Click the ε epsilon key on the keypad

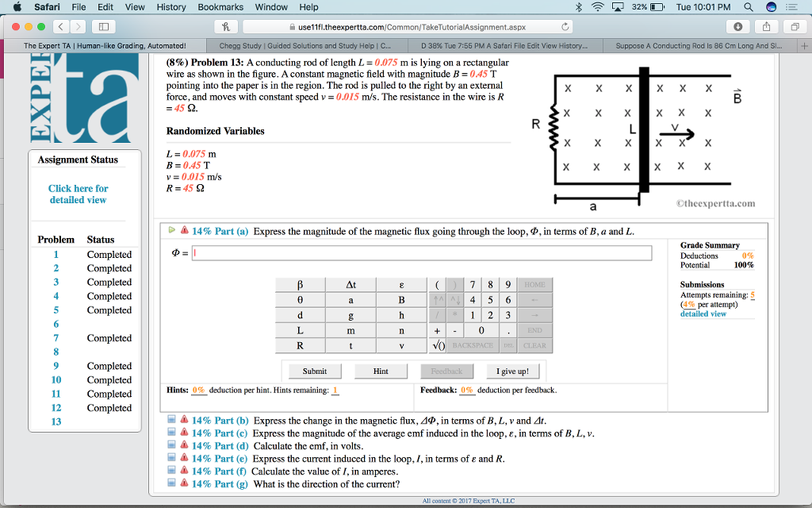coord(401,284)
